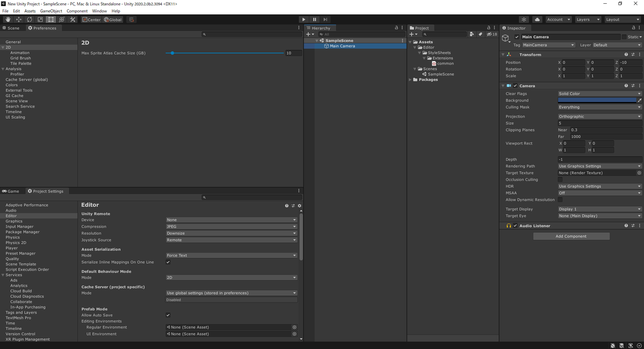This screenshot has height=349, width=644.
Task: Enable Allow Dynamic Resolution checkbox
Action: click(x=560, y=200)
